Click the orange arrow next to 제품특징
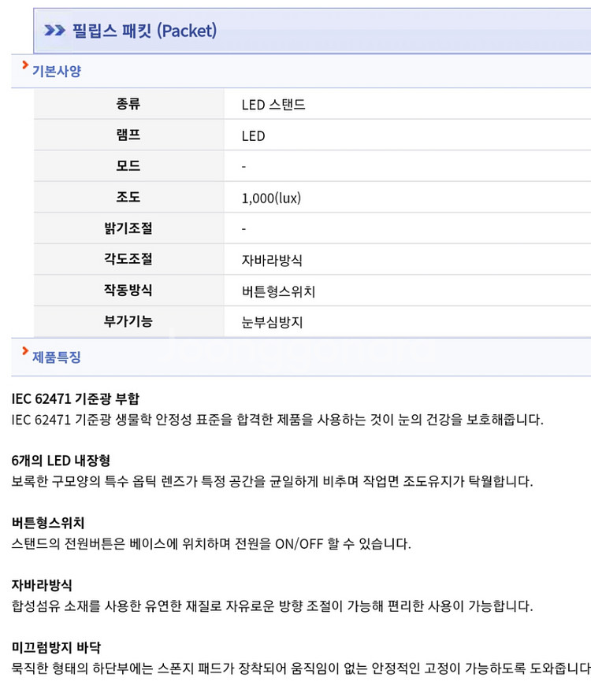Screen dimensions: 591x700 25,351
